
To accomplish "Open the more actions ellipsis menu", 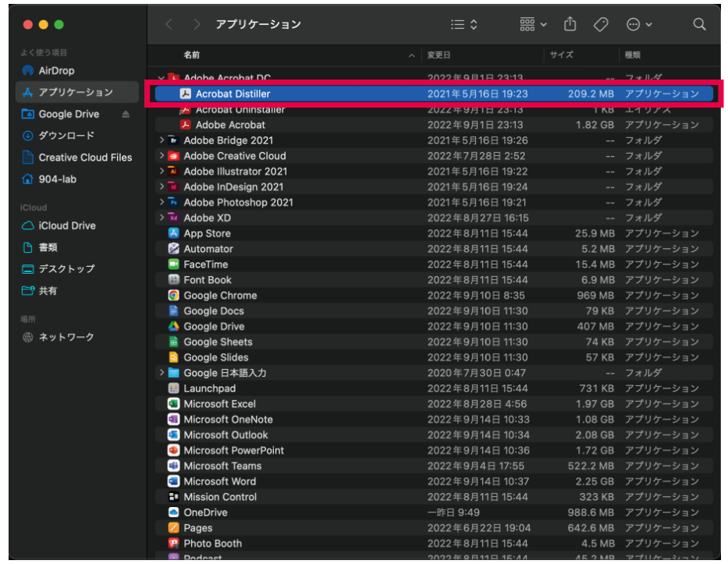I will pyautogui.click(x=639, y=25).
